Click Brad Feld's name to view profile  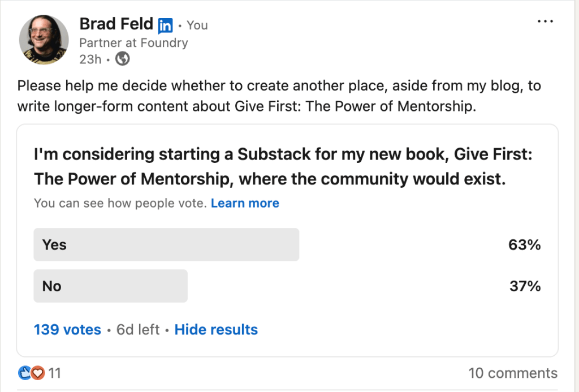[x=115, y=24]
